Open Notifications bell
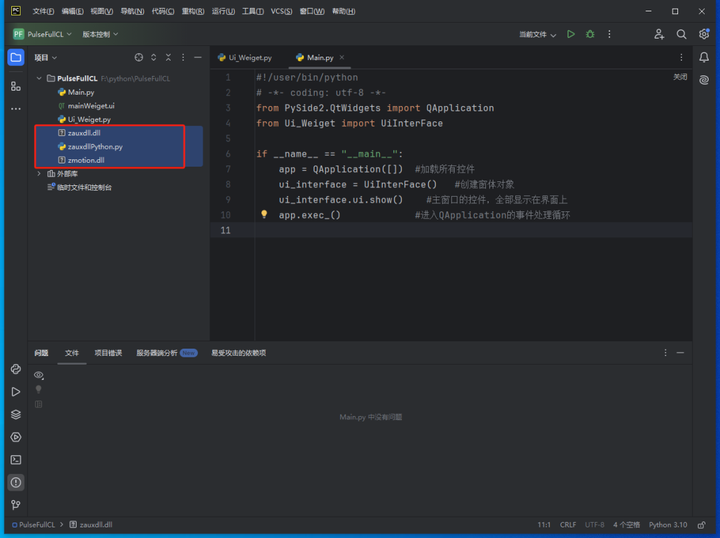The image size is (720, 538). point(704,57)
